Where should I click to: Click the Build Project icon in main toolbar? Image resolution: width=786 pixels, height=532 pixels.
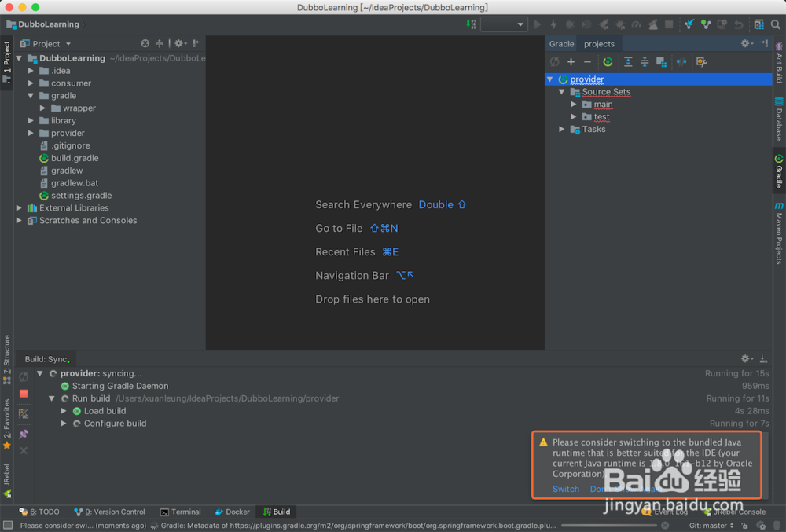(x=471, y=24)
